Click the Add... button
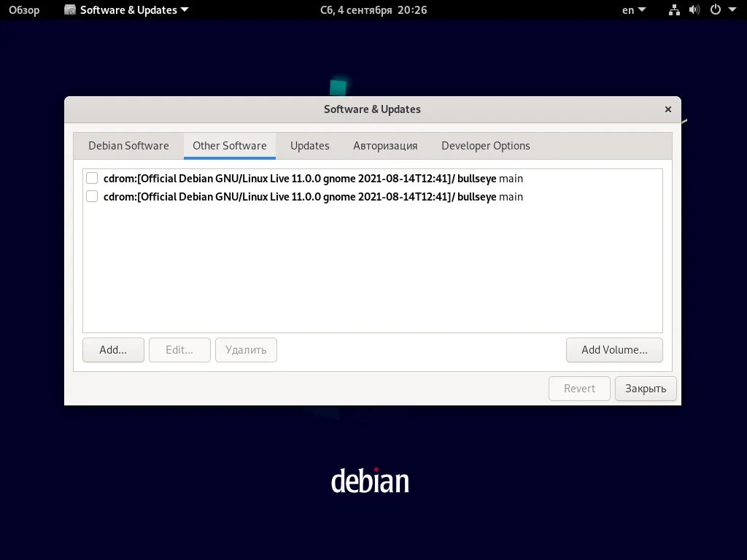The image size is (747, 560). tap(113, 350)
